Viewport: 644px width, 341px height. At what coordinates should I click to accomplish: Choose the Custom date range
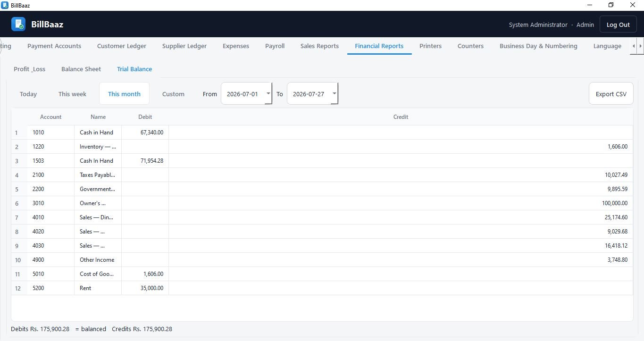tap(173, 94)
